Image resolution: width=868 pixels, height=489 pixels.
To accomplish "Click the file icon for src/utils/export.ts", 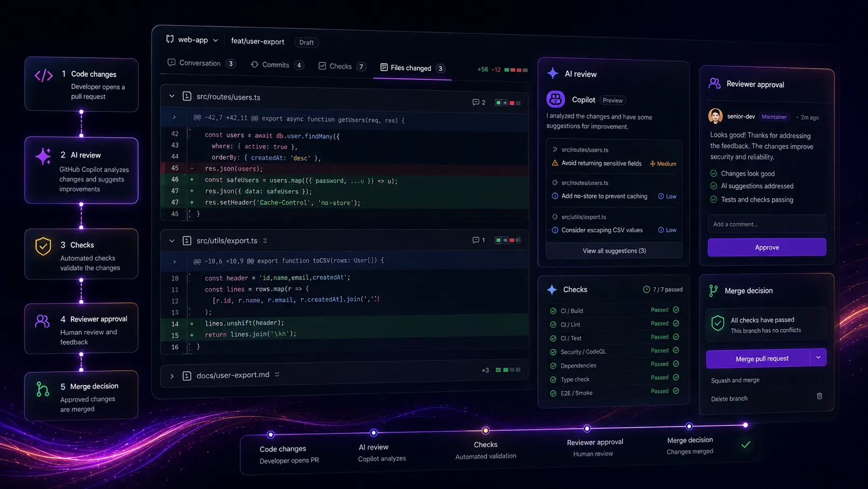I will click(187, 241).
